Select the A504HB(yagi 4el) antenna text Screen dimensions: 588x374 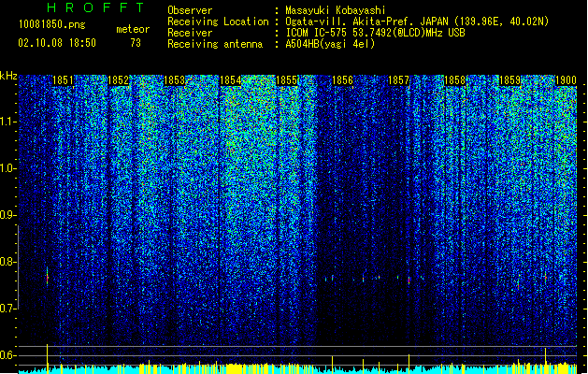click(x=330, y=44)
